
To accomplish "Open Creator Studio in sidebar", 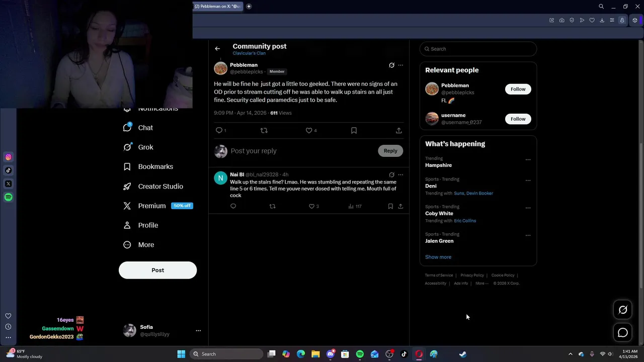I will coord(153,186).
